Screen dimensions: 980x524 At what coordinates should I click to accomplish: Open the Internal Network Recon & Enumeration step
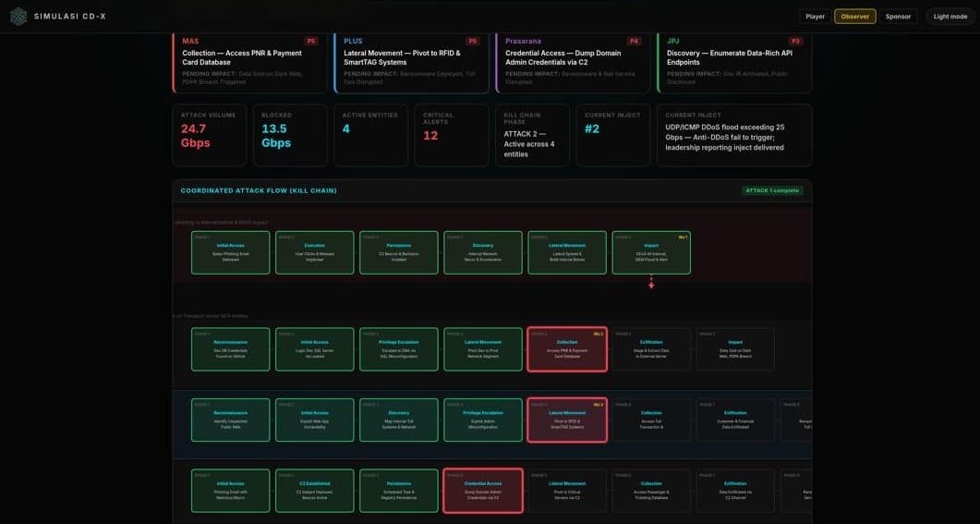tap(483, 252)
